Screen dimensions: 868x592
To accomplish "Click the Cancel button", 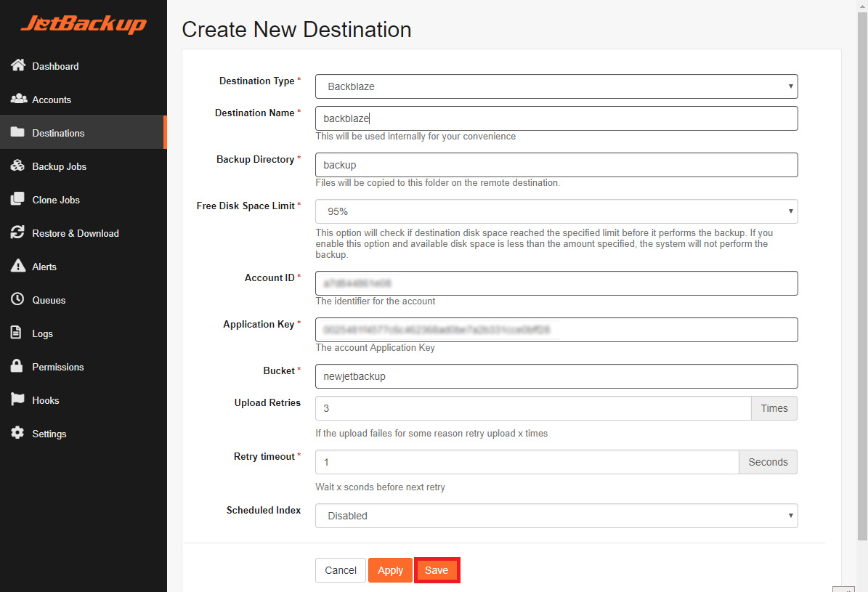I will click(x=341, y=570).
